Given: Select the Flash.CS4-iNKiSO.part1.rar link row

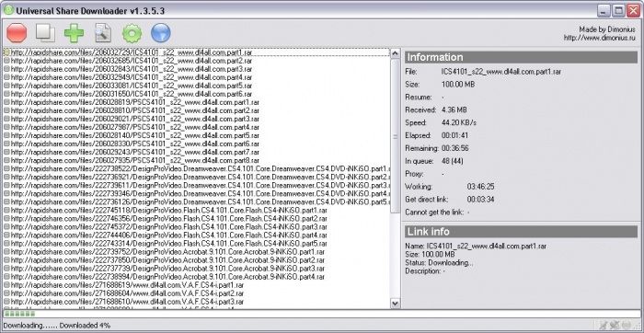Looking at the screenshot, I should coord(196,211).
